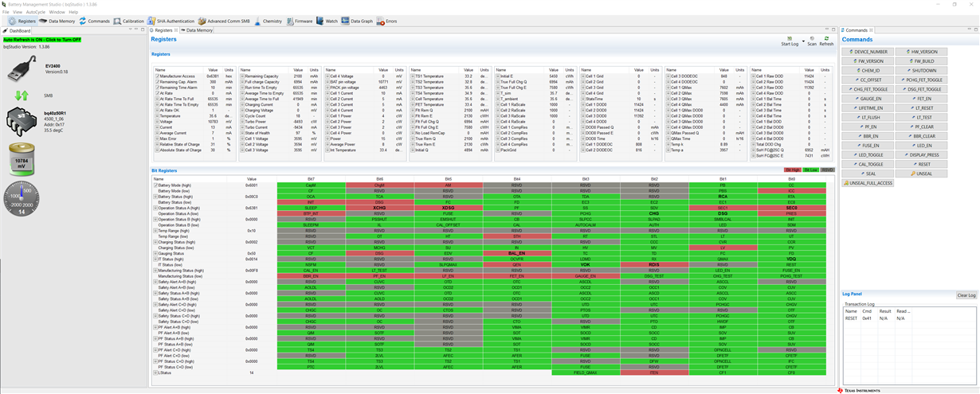Toggle the Manufacturer Access register row icon
This screenshot has height=394, width=980.
tap(156, 75)
